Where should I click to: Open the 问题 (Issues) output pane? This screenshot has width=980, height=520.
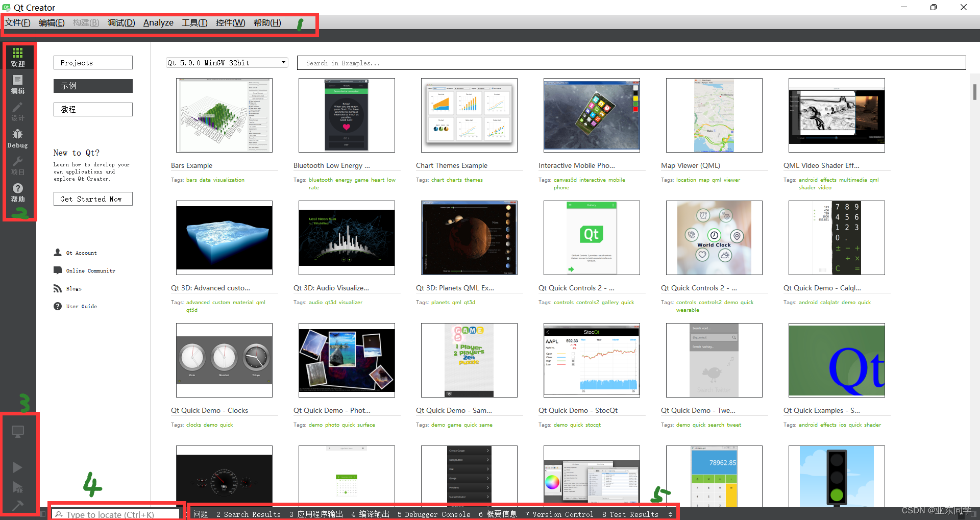pos(201,514)
